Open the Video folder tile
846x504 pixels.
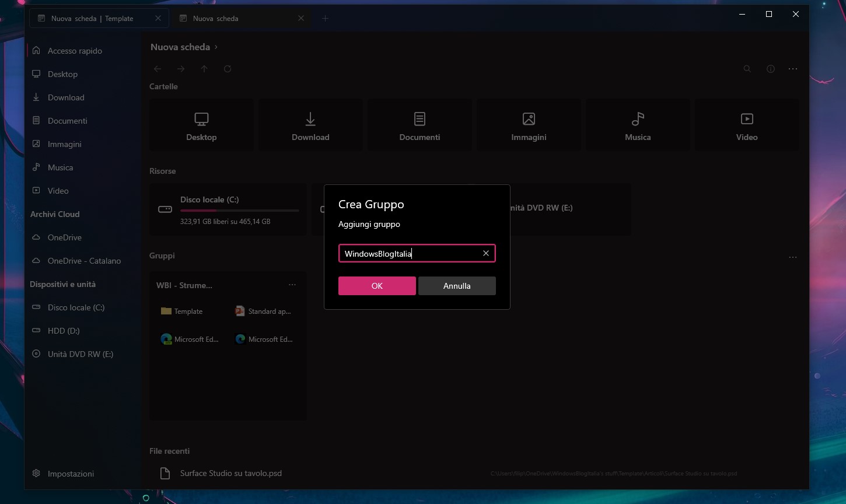(x=747, y=125)
